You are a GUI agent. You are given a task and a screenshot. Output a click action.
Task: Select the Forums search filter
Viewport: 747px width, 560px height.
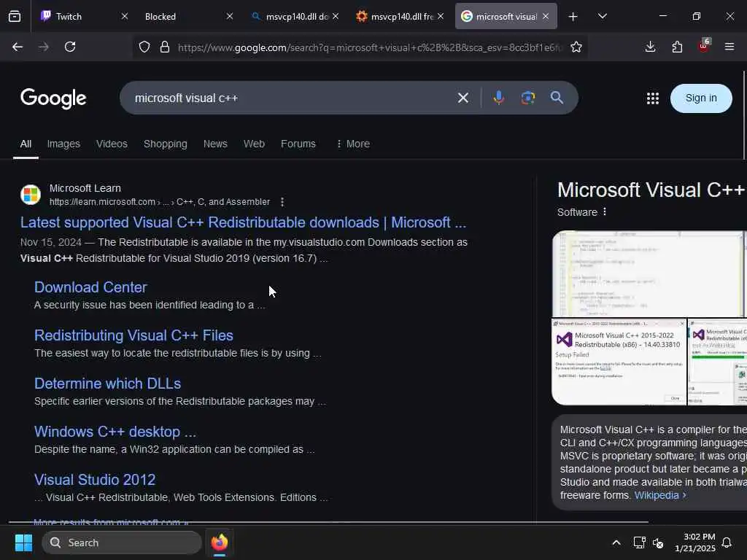pyautogui.click(x=298, y=144)
